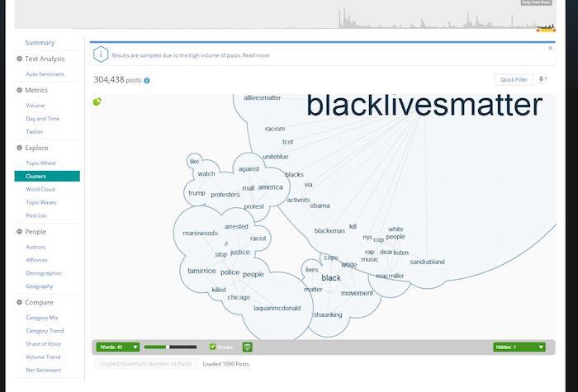Viewport: 578px width, 392px height.
Task: Open Category Trend comparison
Action: [x=45, y=331]
